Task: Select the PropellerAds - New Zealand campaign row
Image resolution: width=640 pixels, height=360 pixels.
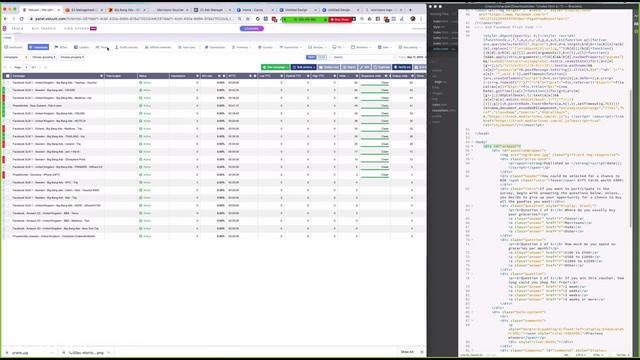Action: click(x=213, y=106)
